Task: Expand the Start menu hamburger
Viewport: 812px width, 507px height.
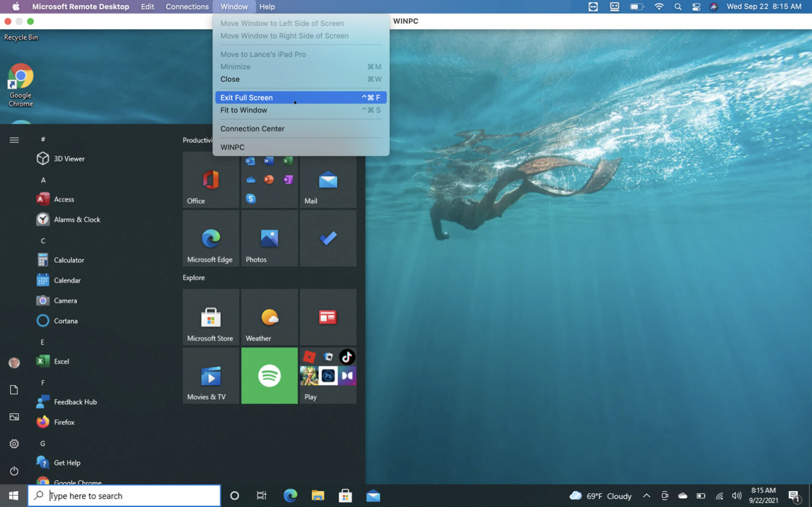Action: pyautogui.click(x=14, y=140)
